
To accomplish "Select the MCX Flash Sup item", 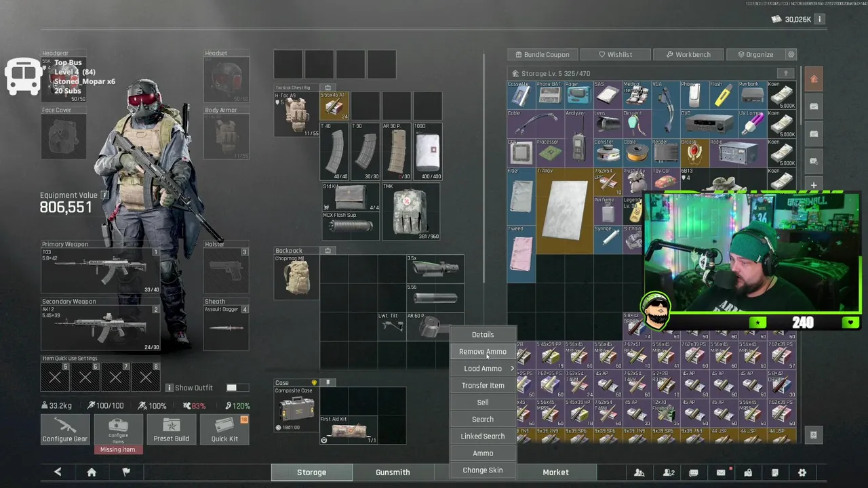I will (x=351, y=226).
